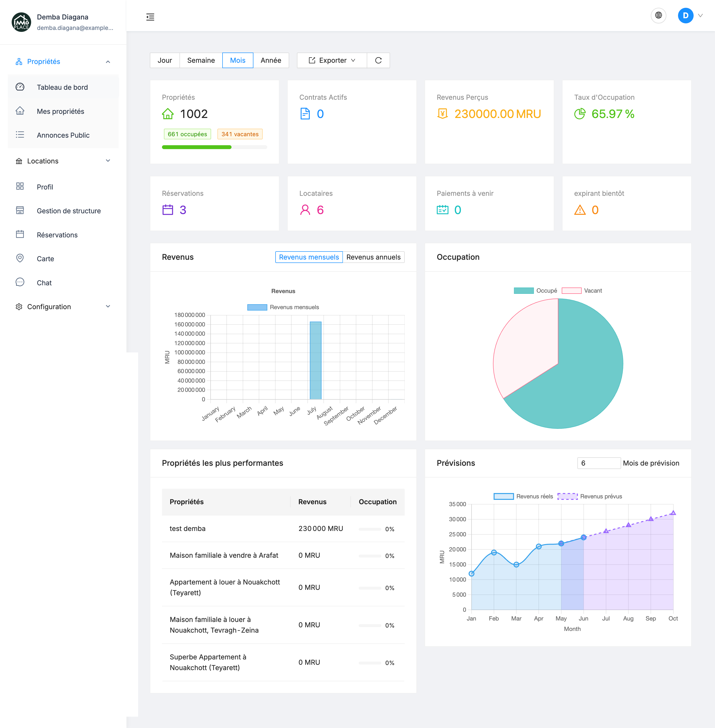This screenshot has width=715, height=728.
Task: Click the Mois de prévision number field
Action: [598, 463]
